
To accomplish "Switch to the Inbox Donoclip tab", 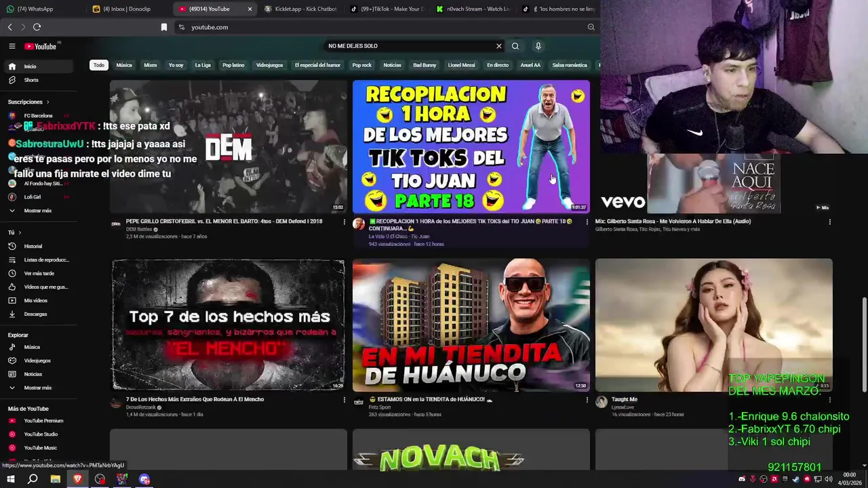I will pyautogui.click(x=129, y=9).
